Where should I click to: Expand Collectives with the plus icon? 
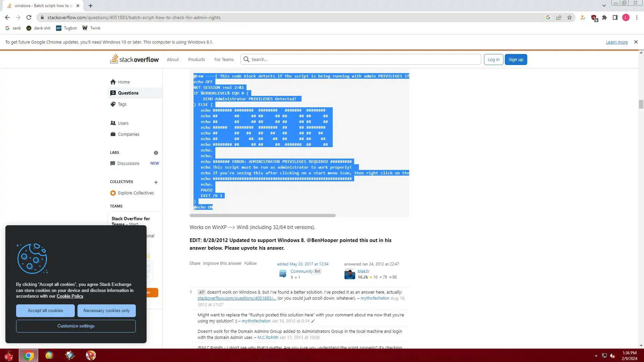click(x=156, y=182)
